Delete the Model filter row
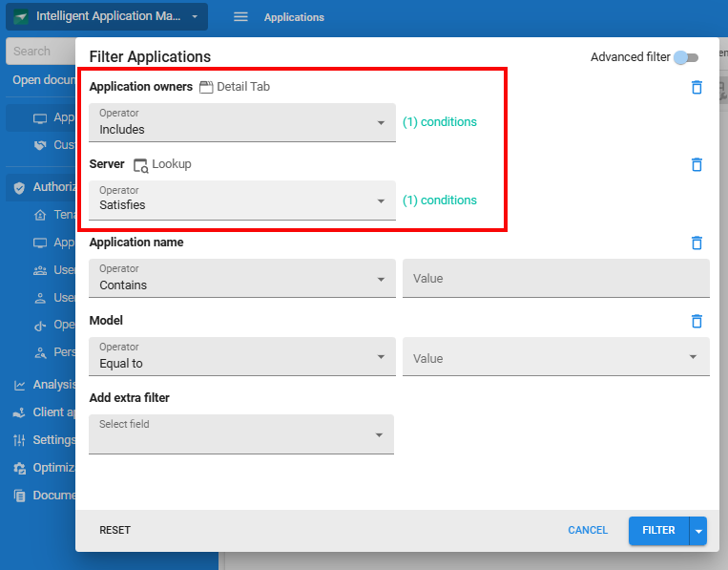Screen dimensions: 728x570 click(697, 321)
